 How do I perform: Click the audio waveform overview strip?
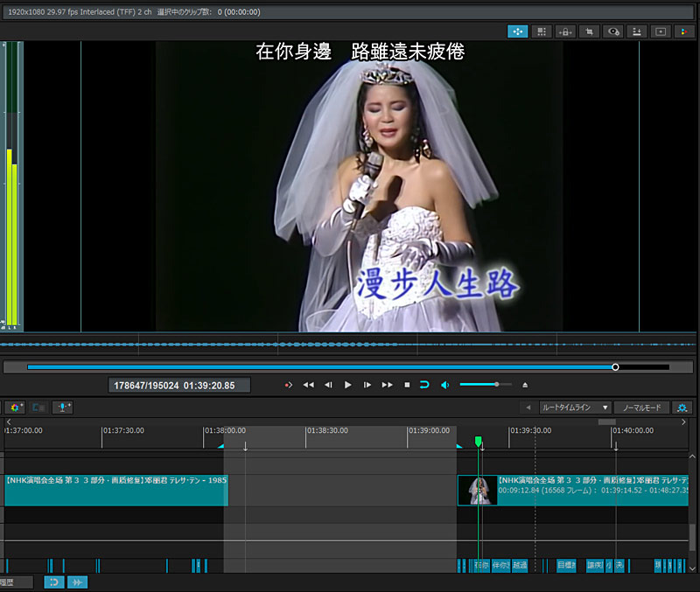click(348, 345)
